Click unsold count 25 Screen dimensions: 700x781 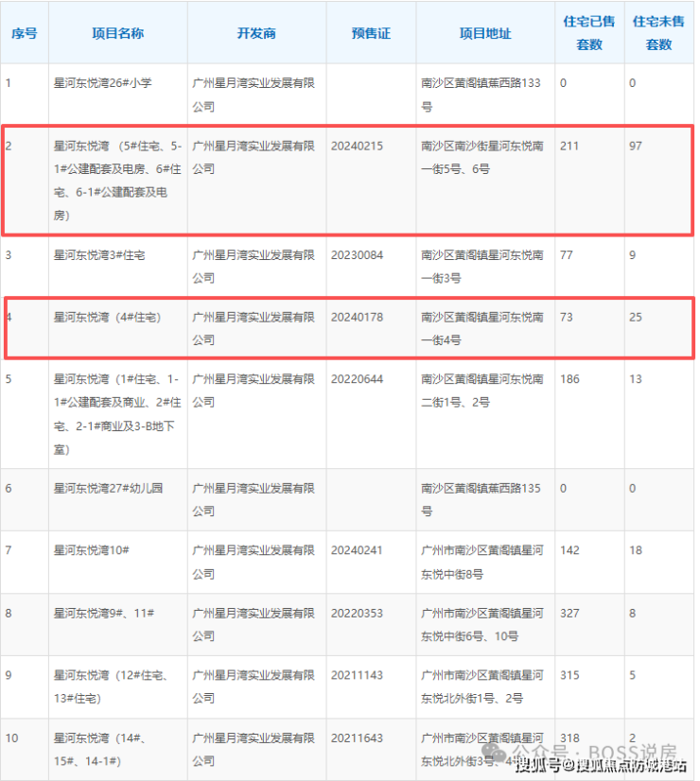pos(636,318)
